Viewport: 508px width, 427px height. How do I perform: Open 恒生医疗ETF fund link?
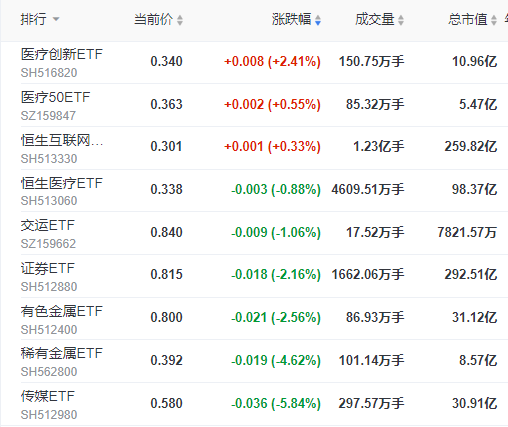[62, 183]
